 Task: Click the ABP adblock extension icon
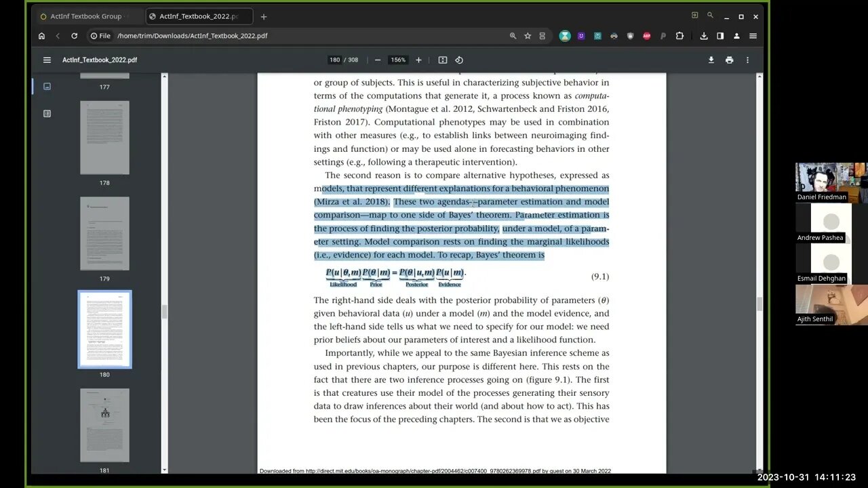[x=646, y=36]
